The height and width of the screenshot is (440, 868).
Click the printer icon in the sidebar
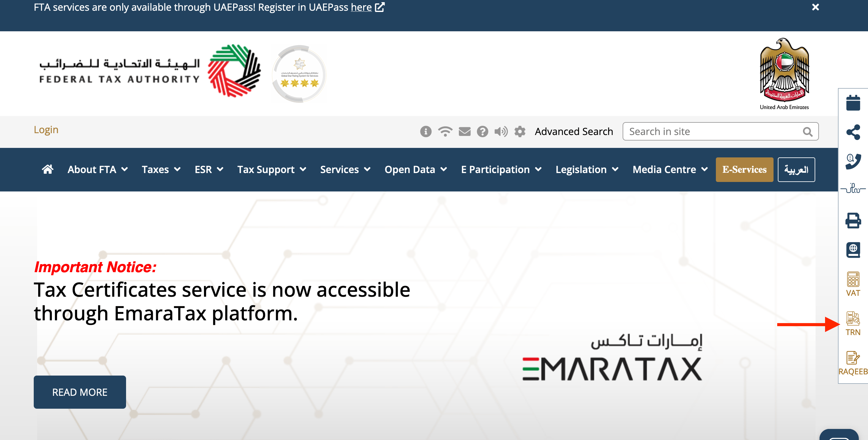[x=852, y=221]
